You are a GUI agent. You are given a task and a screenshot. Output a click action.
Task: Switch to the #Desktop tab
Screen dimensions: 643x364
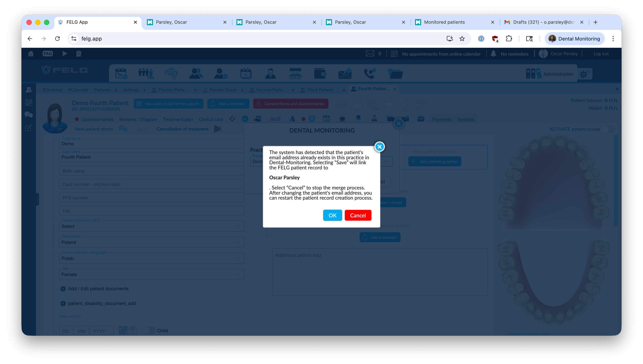52,90
